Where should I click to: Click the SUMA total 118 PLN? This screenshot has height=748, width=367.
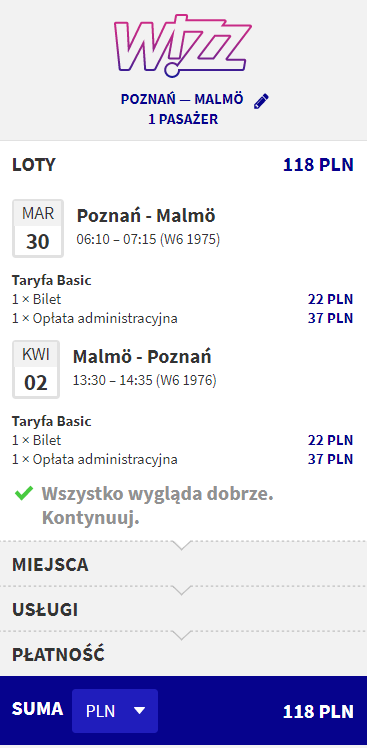pyautogui.click(x=318, y=711)
